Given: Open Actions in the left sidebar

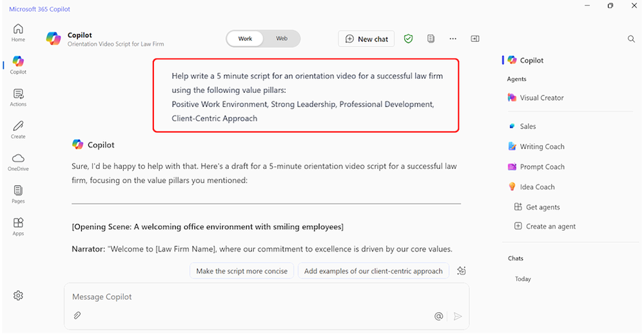Looking at the screenshot, I should coord(18,98).
